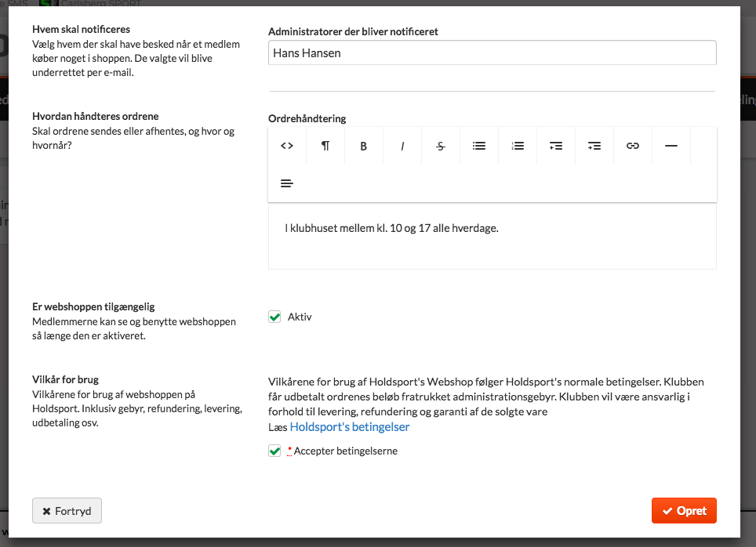
Task: Click the Fortryd cancel button
Action: click(67, 510)
